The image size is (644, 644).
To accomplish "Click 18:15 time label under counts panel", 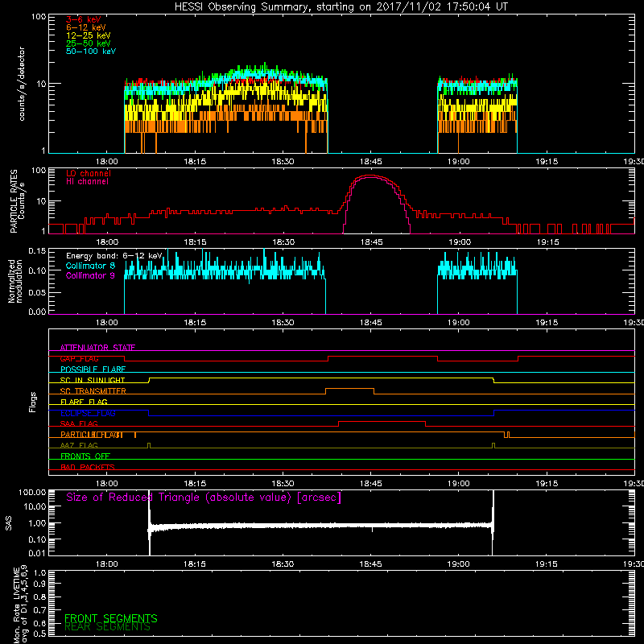I will 195,162.
